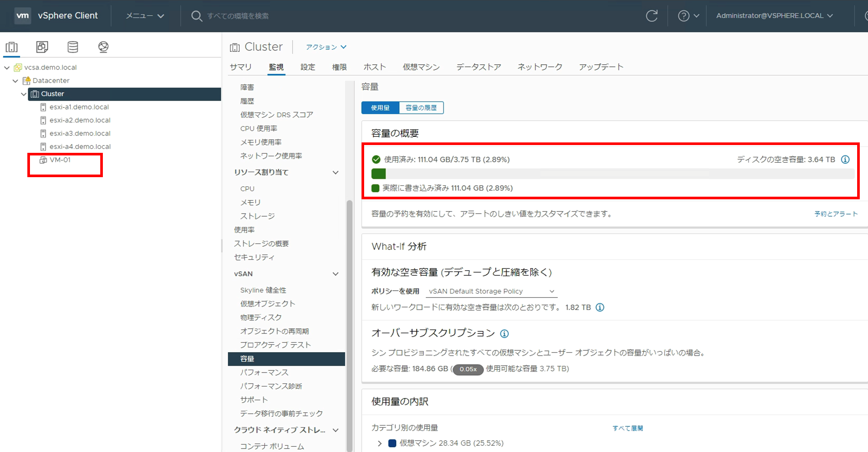Image resolution: width=868 pixels, height=452 pixels.
Task: Open Administrator@VSPHERE.LOCAL user menu
Action: [x=774, y=16]
